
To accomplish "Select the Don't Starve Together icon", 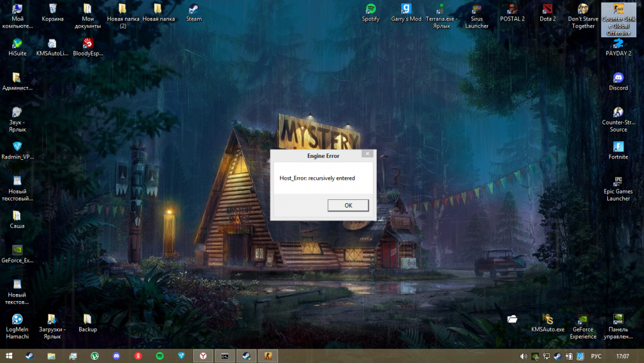I will pos(583,16).
